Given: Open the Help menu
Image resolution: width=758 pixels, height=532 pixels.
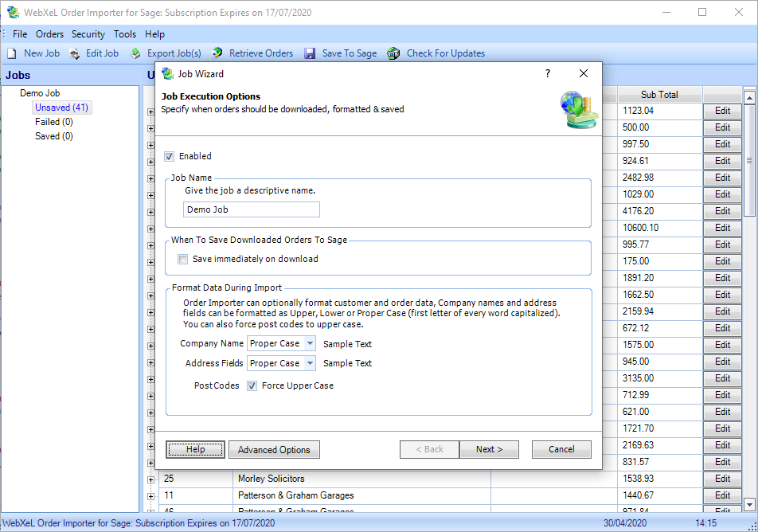Looking at the screenshot, I should pyautogui.click(x=154, y=34).
